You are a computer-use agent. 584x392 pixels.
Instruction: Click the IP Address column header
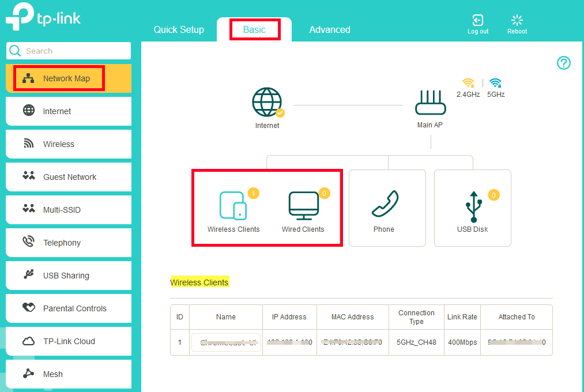click(x=289, y=317)
